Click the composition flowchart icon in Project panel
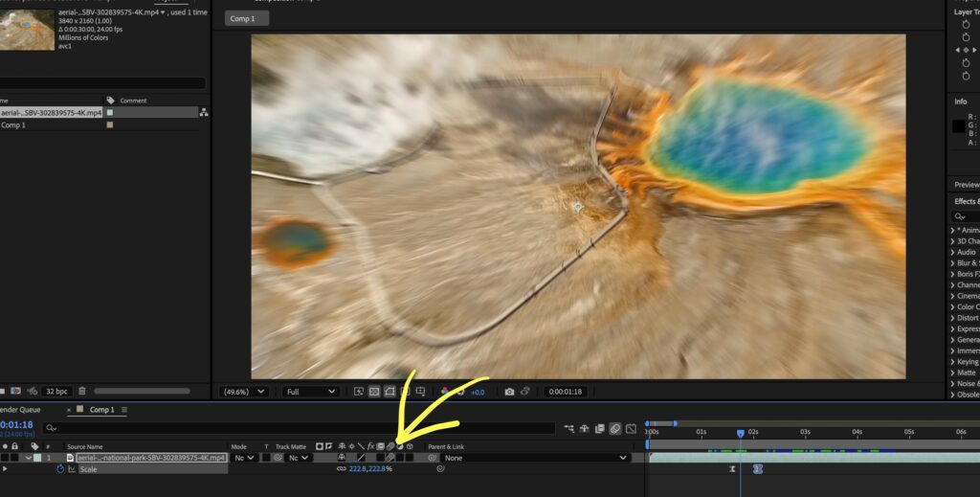980x497 pixels. [203, 113]
